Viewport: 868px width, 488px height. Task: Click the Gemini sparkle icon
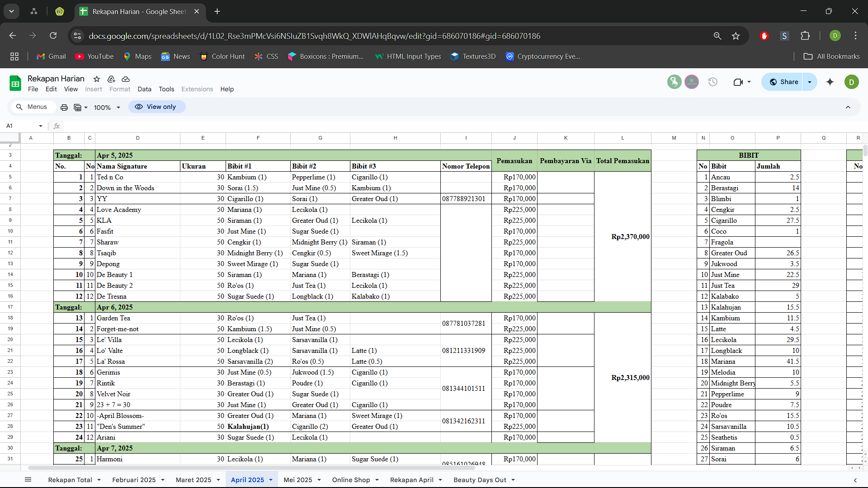pyautogui.click(x=830, y=82)
